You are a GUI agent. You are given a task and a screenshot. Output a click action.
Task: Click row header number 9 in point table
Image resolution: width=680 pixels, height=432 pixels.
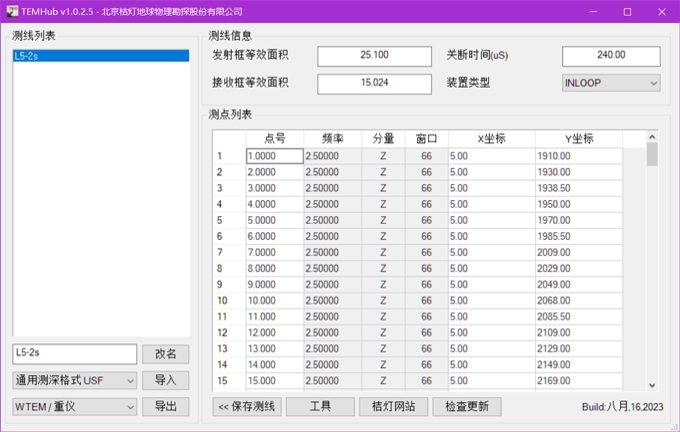[229, 285]
